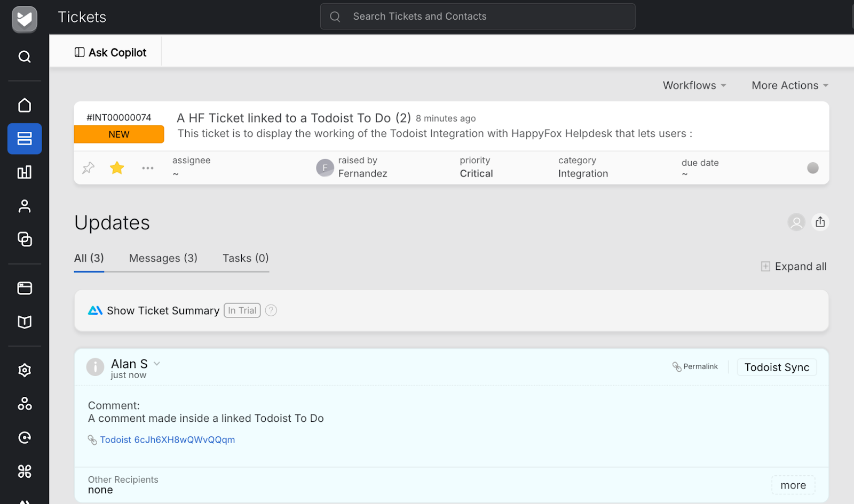Open the hexagon gear settings sidebar icon
Viewport: 854px width, 504px height.
[x=25, y=370]
